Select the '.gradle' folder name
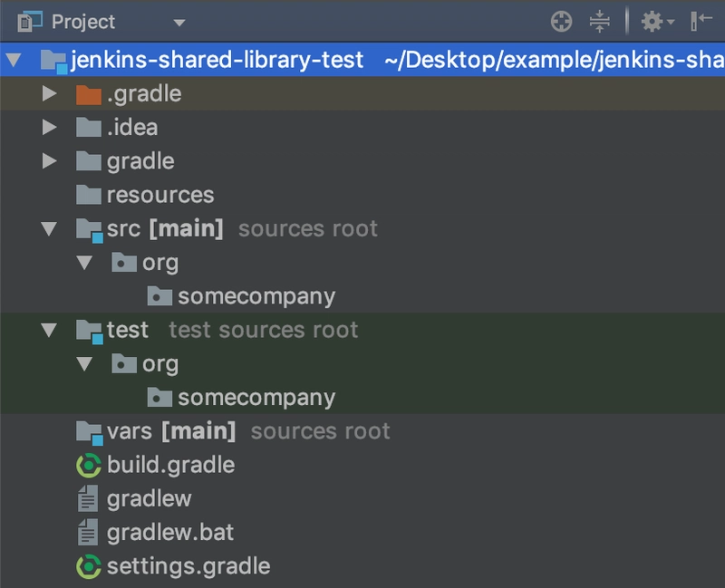 coord(144,94)
